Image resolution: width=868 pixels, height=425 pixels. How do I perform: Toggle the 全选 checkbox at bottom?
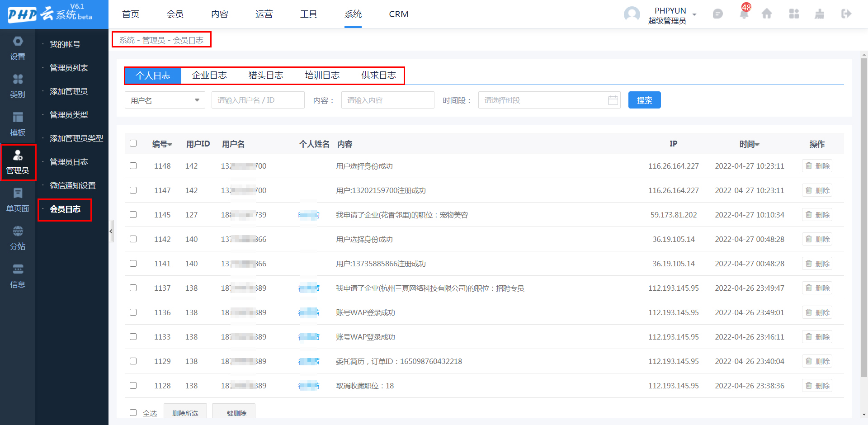click(x=133, y=413)
